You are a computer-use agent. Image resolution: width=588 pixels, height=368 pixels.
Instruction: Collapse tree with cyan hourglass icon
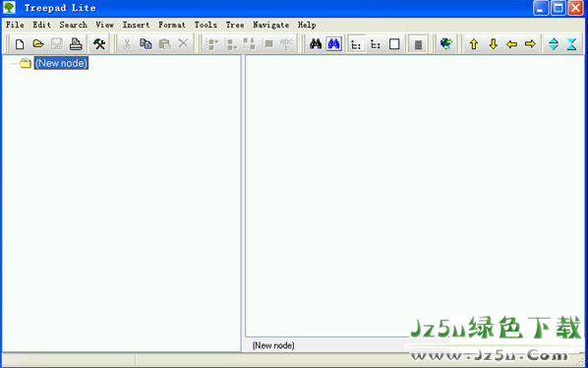[571, 44]
